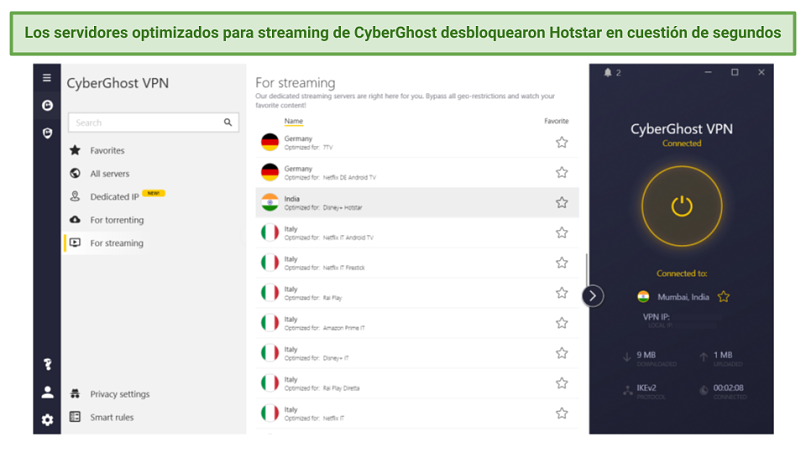806x453 pixels.
Task: Click in the Search input field
Action: pyautogui.click(x=153, y=122)
